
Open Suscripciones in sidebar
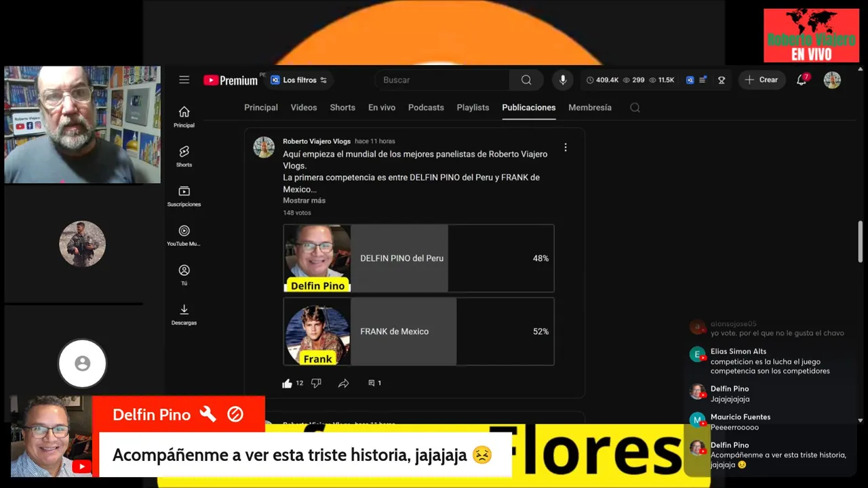click(x=184, y=195)
